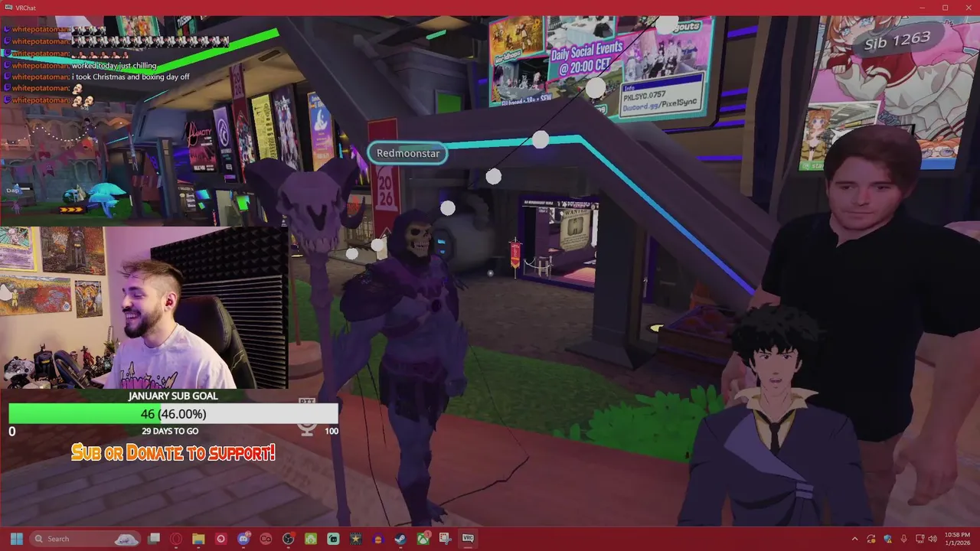
Task: Click the microphone tray icon
Action: pos(904,539)
